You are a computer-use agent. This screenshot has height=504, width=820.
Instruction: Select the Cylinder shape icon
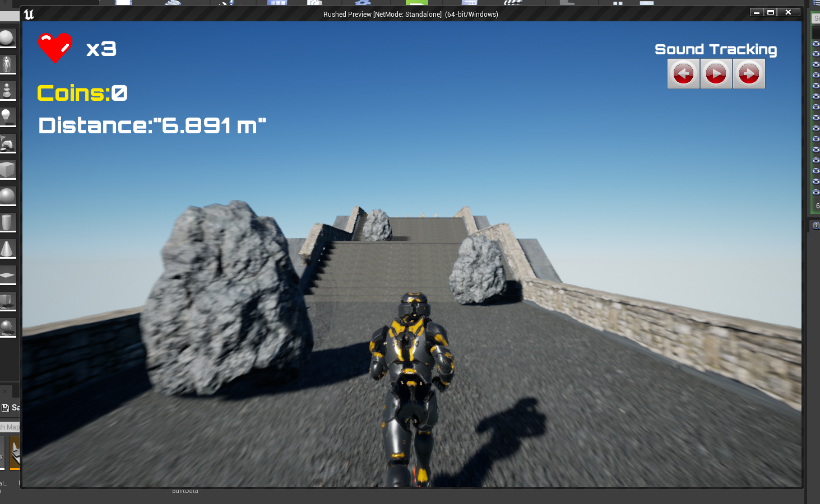point(7,222)
